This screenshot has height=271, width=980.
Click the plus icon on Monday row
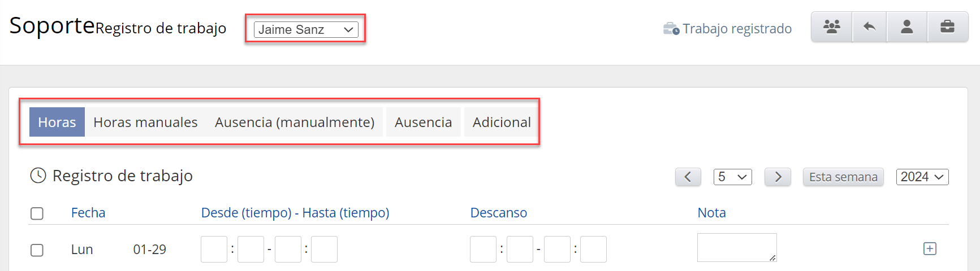(x=930, y=248)
